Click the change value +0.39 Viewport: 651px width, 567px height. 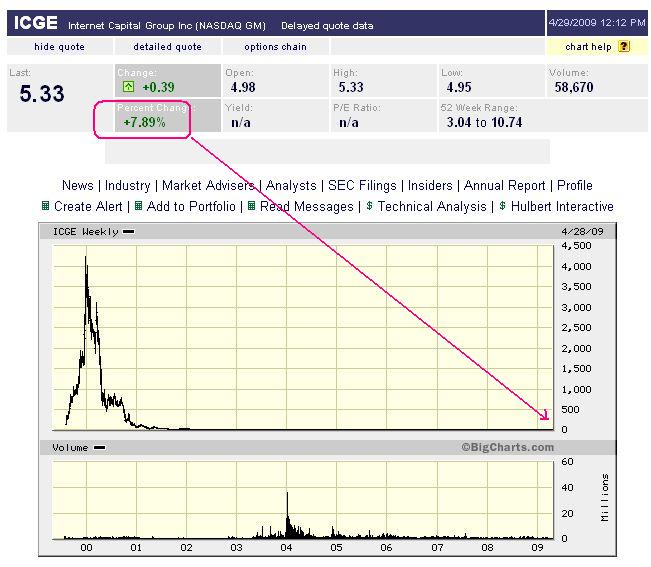(158, 87)
